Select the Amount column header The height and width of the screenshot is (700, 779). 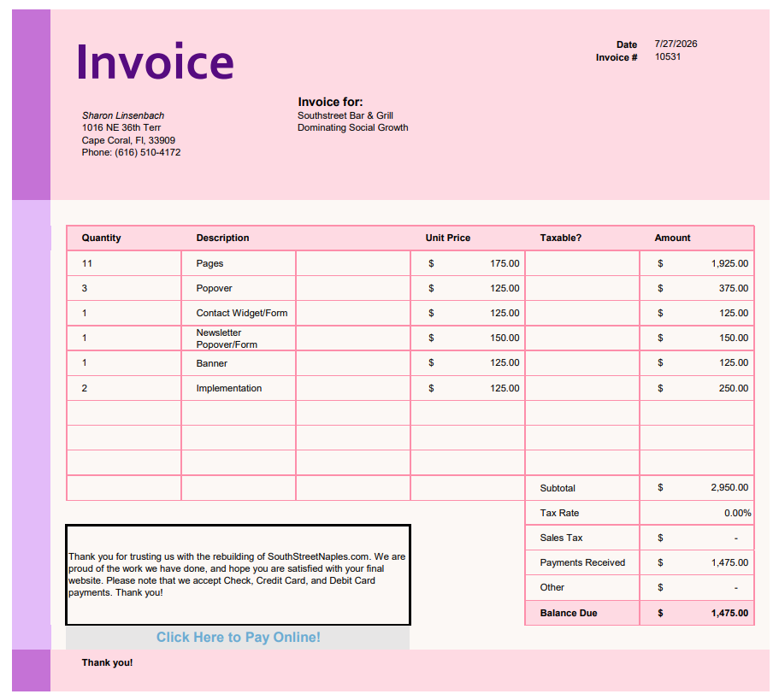tap(672, 238)
